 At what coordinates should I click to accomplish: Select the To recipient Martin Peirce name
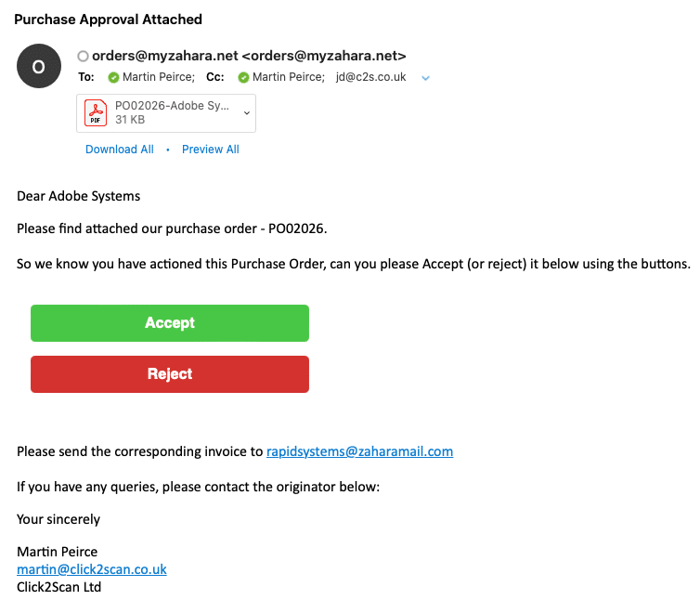coord(159,77)
